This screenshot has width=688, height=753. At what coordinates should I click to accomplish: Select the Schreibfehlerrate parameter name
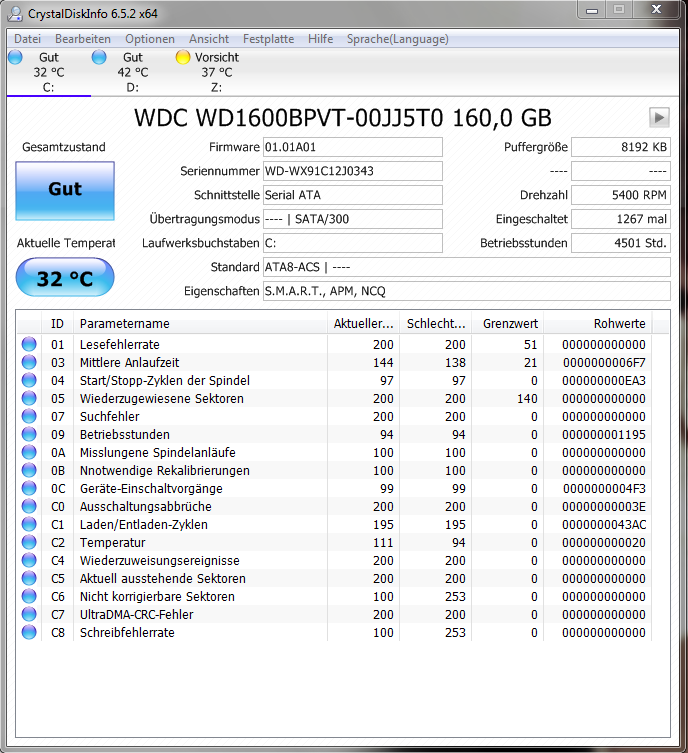click(127, 632)
